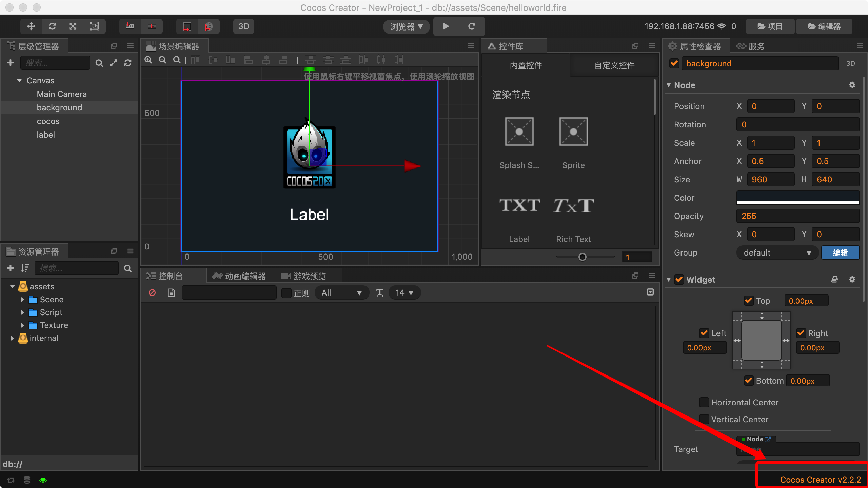Select the move transform tool
The height and width of the screenshot is (488, 868).
[x=31, y=26]
